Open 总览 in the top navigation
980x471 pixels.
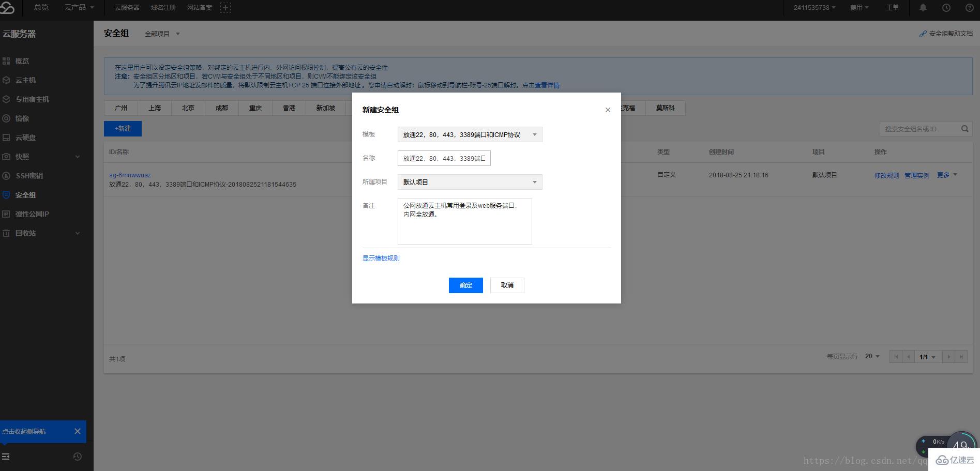point(41,7)
